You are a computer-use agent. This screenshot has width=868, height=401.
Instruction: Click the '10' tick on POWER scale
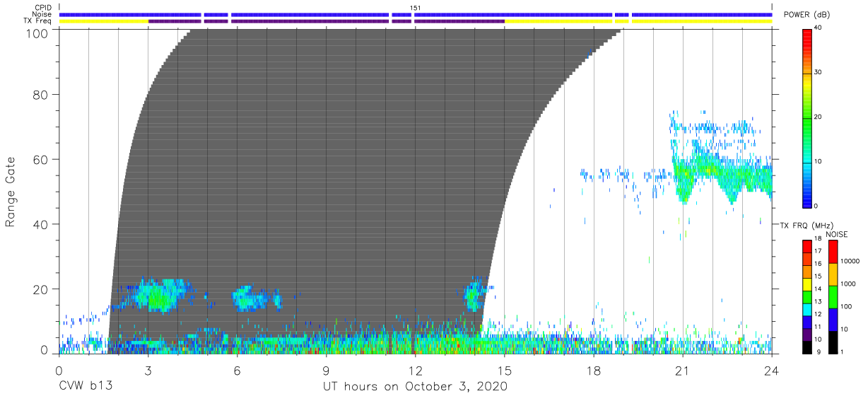pos(819,162)
